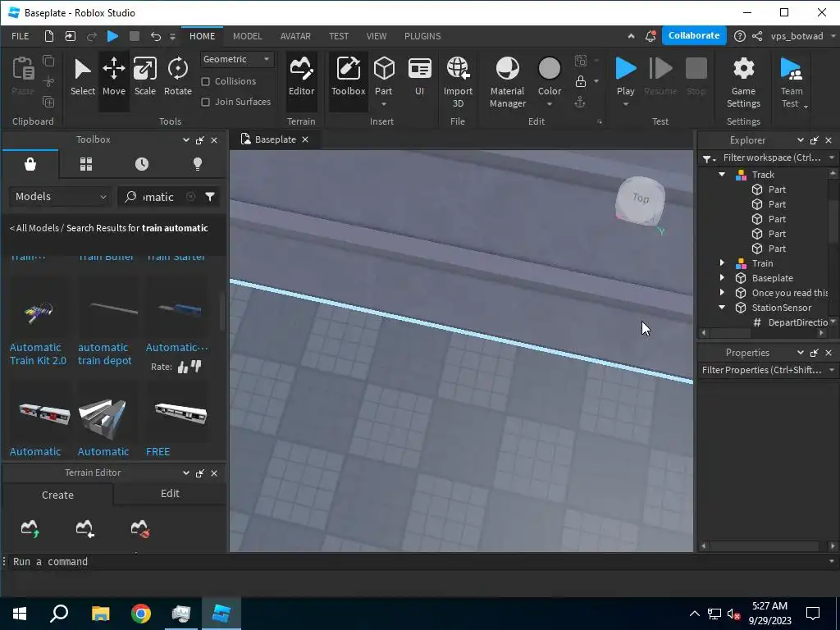Open notifications bell
The height and width of the screenshot is (630, 840).
pos(651,36)
